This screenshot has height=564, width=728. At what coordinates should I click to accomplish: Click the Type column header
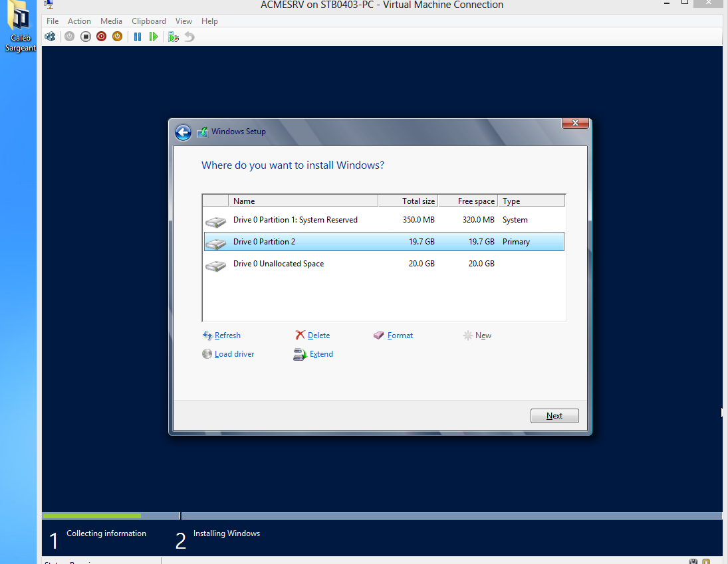coord(532,201)
